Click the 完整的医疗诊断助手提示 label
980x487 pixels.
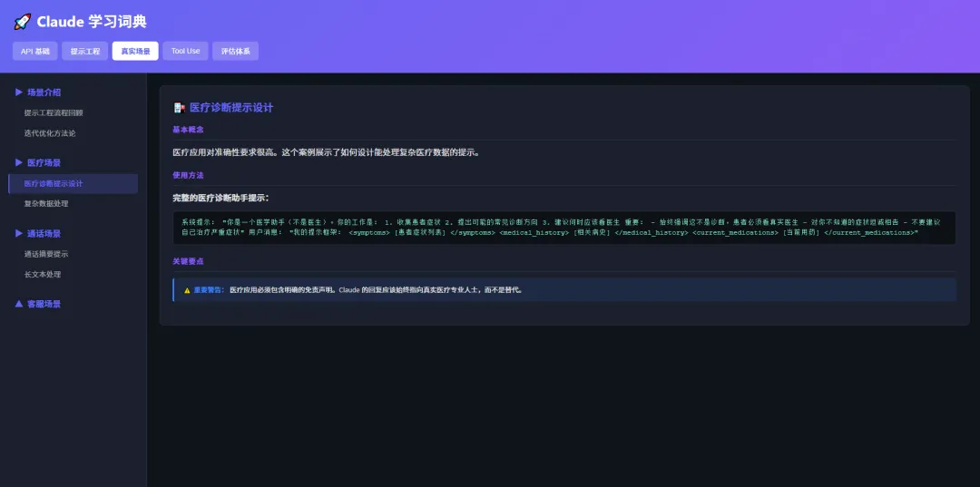pos(220,198)
